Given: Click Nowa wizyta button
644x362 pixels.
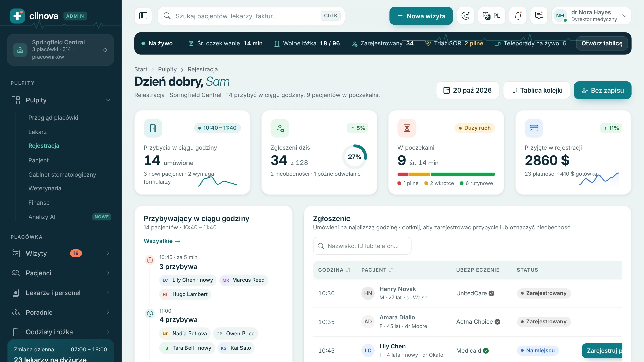Looking at the screenshot, I should (421, 16).
